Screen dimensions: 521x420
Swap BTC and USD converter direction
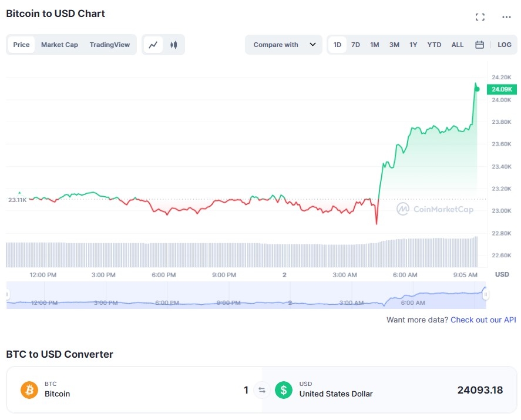(x=262, y=390)
